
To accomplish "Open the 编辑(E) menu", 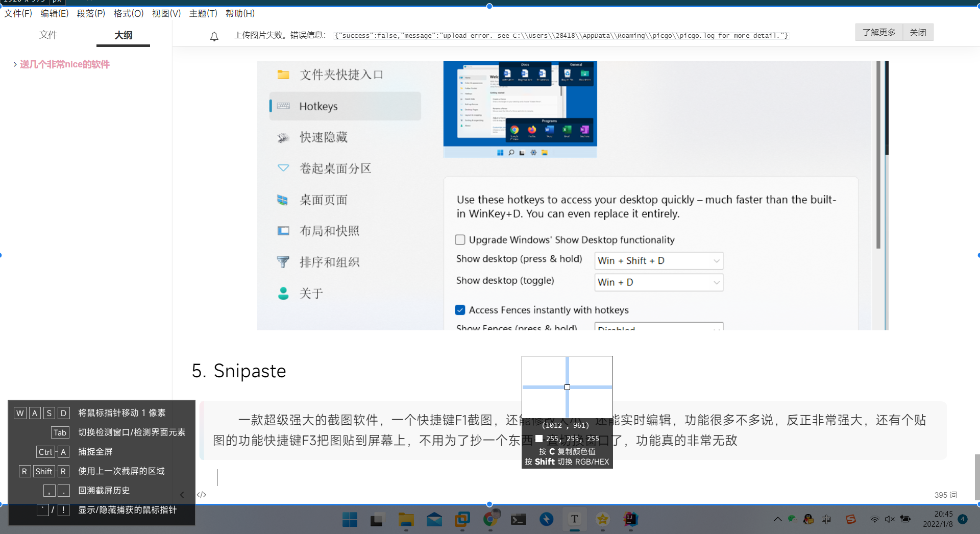I will [x=55, y=14].
